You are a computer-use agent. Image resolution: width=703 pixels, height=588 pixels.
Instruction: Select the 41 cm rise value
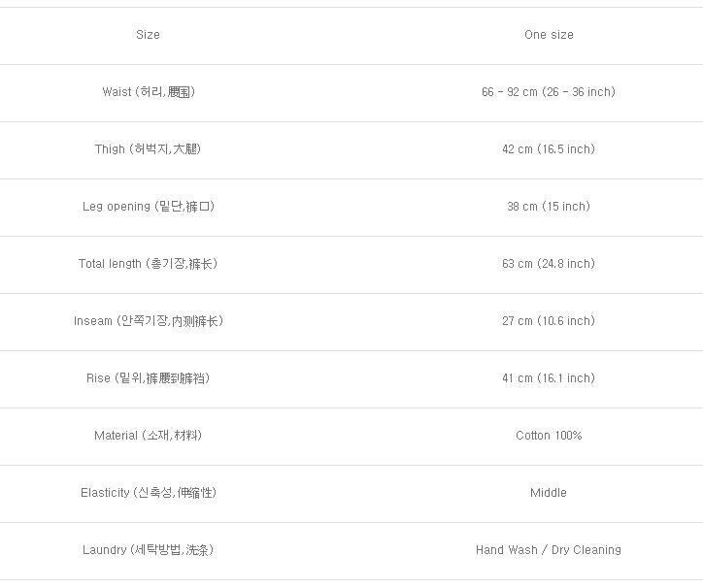coord(548,378)
